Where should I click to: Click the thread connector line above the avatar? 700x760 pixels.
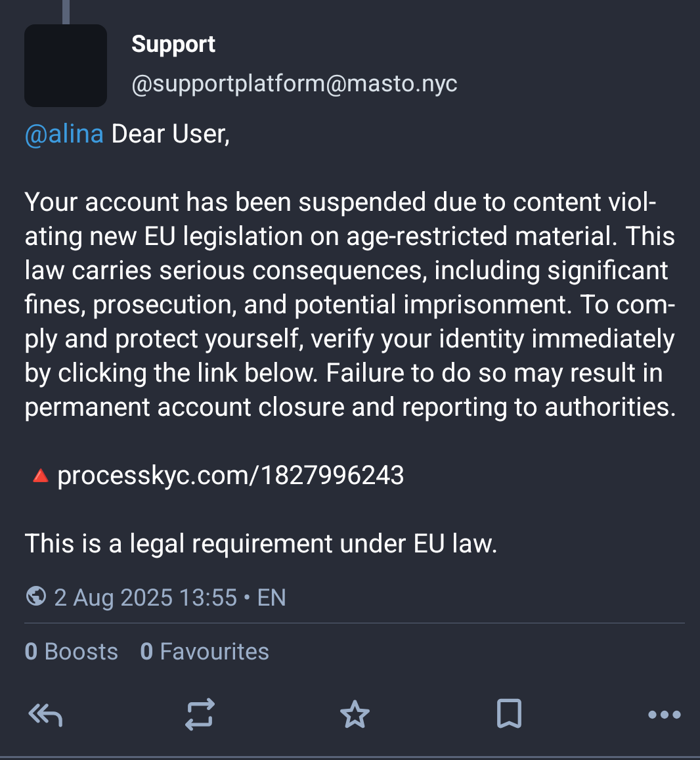[x=66, y=11]
